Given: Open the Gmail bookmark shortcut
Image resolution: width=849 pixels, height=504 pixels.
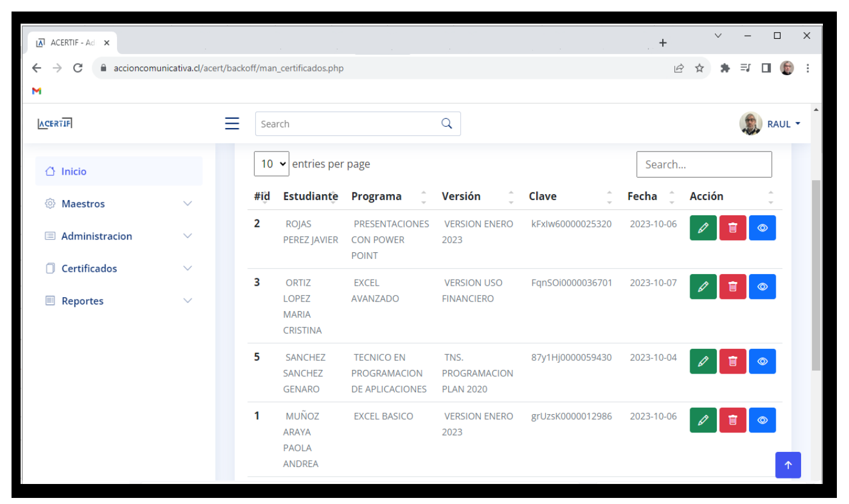Looking at the screenshot, I should tap(36, 91).
